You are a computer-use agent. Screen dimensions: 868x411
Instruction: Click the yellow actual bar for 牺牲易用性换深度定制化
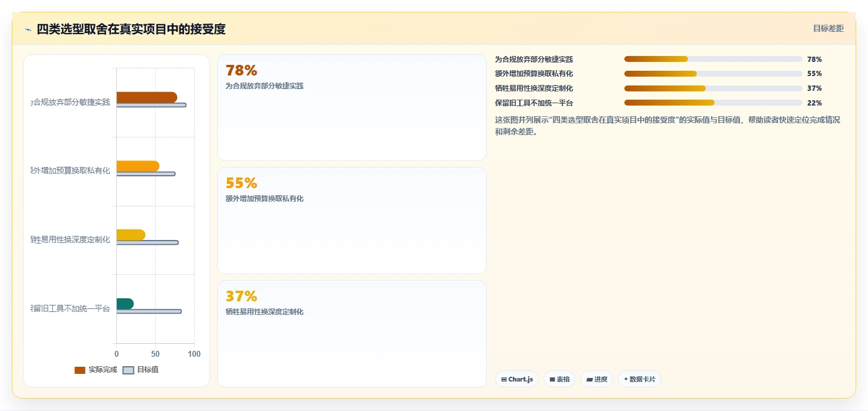(x=130, y=235)
